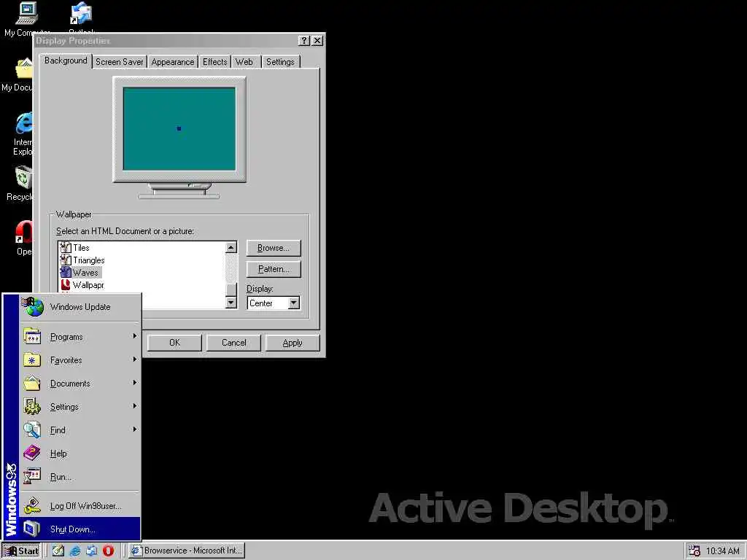Launch Opera desktop shortcut icon

pos(24,233)
